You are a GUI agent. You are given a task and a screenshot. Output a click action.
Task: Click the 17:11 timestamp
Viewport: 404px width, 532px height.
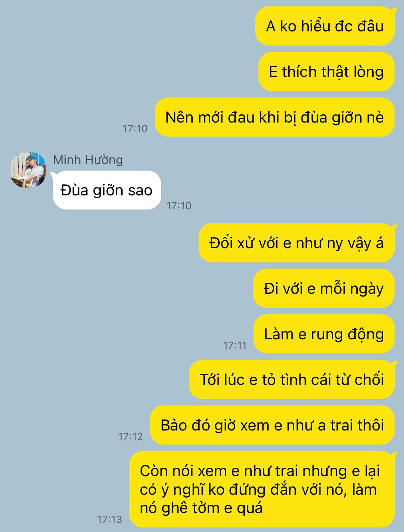pyautogui.click(x=235, y=345)
